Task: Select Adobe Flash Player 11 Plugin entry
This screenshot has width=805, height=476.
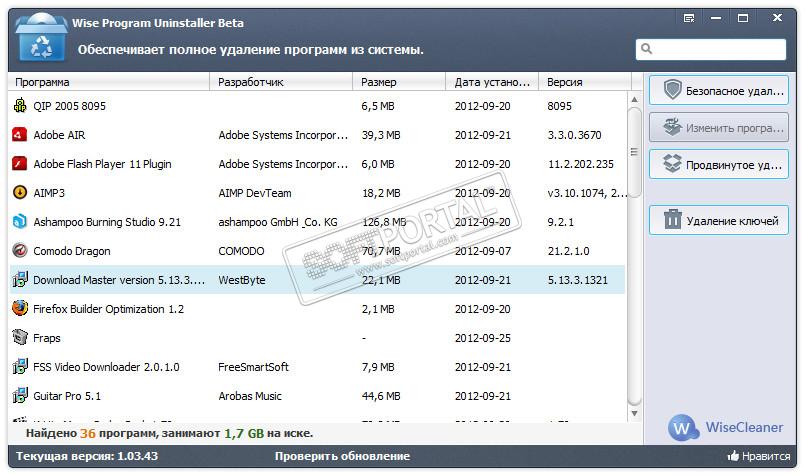Action: point(102,164)
